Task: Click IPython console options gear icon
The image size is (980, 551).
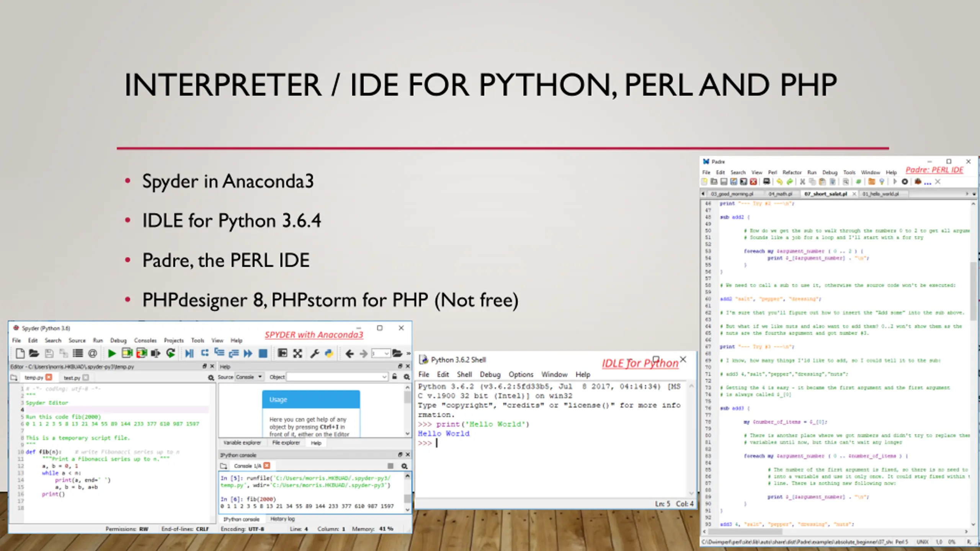Action: coord(404,466)
